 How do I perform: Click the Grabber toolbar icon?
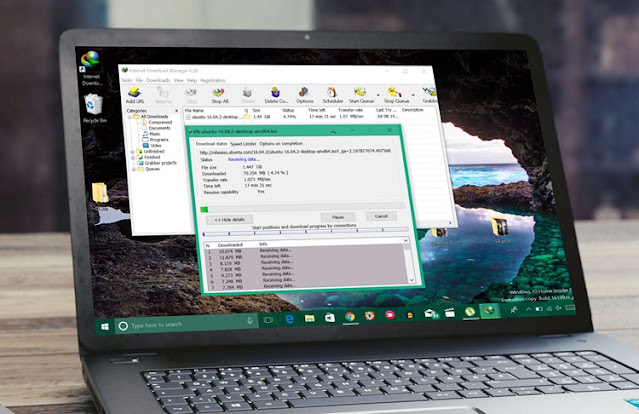click(429, 95)
